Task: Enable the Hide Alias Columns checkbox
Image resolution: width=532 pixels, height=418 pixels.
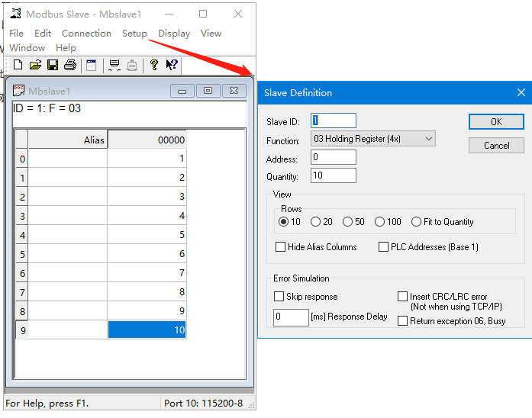Action: click(x=281, y=247)
